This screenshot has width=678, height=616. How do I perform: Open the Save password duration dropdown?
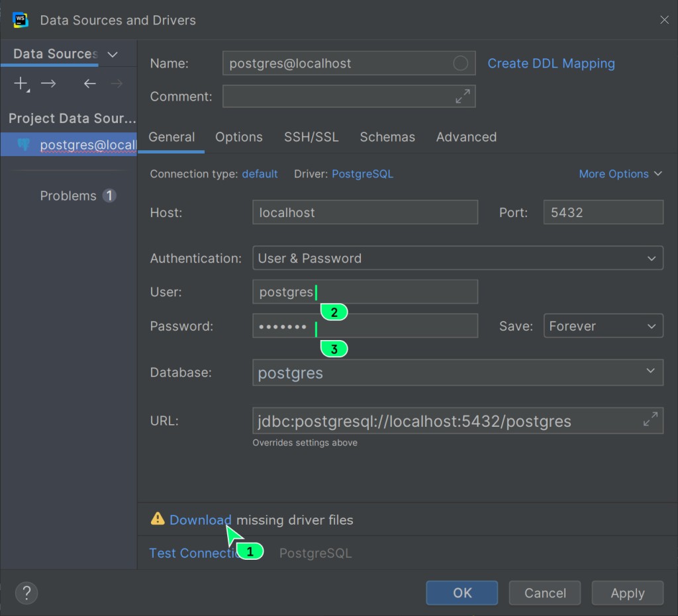point(603,326)
